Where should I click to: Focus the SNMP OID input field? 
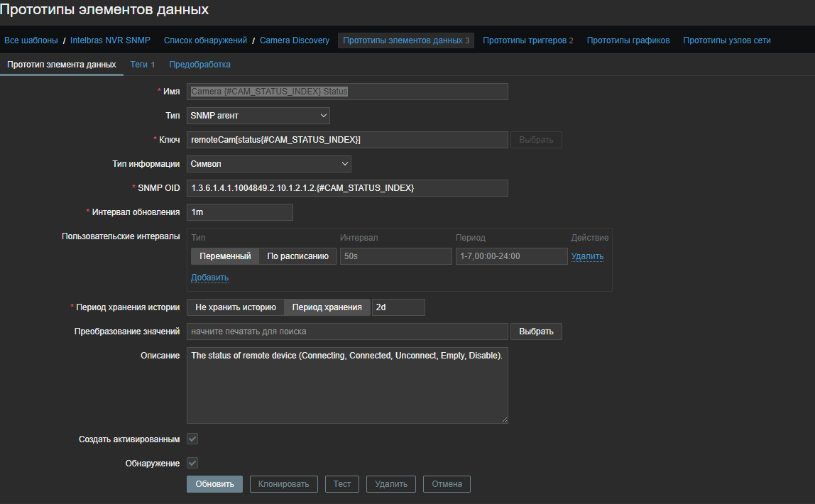[347, 188]
